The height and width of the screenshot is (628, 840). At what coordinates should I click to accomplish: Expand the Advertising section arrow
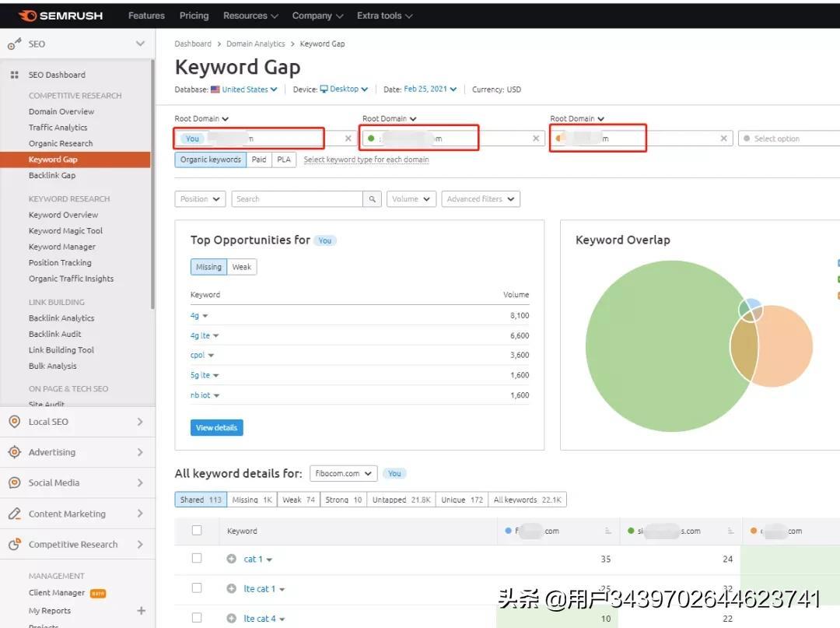point(140,452)
